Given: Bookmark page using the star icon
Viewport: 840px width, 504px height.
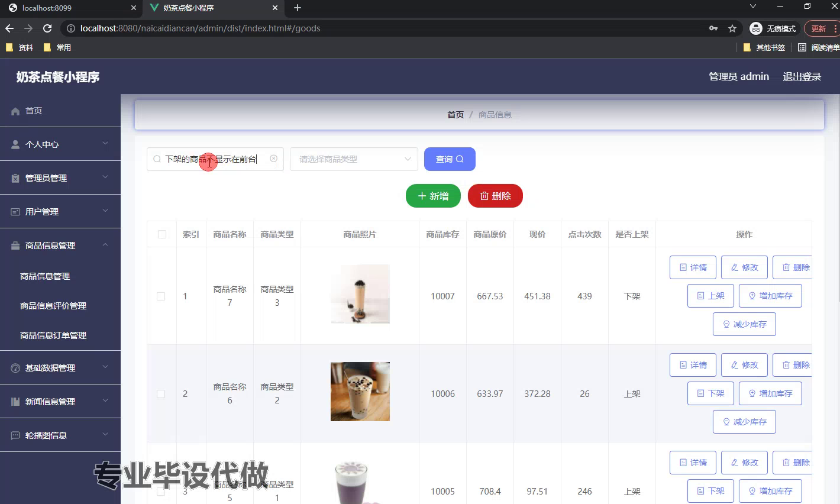Looking at the screenshot, I should 732,28.
